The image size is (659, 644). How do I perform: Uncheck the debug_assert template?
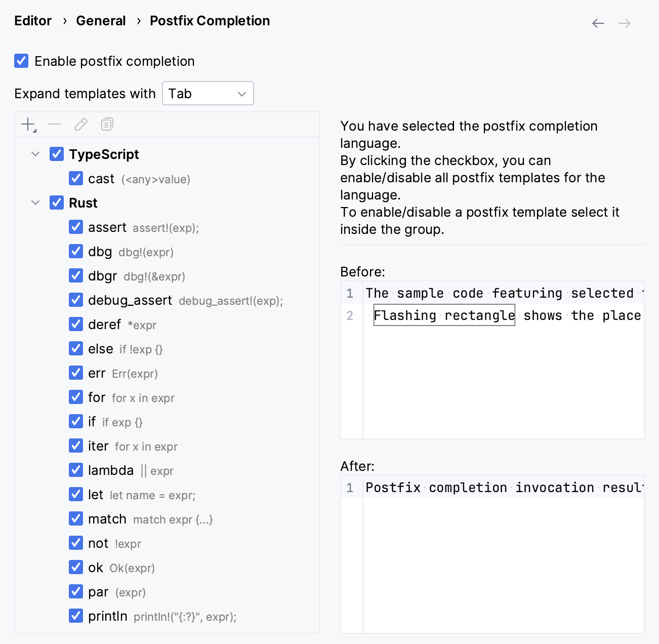click(x=76, y=300)
